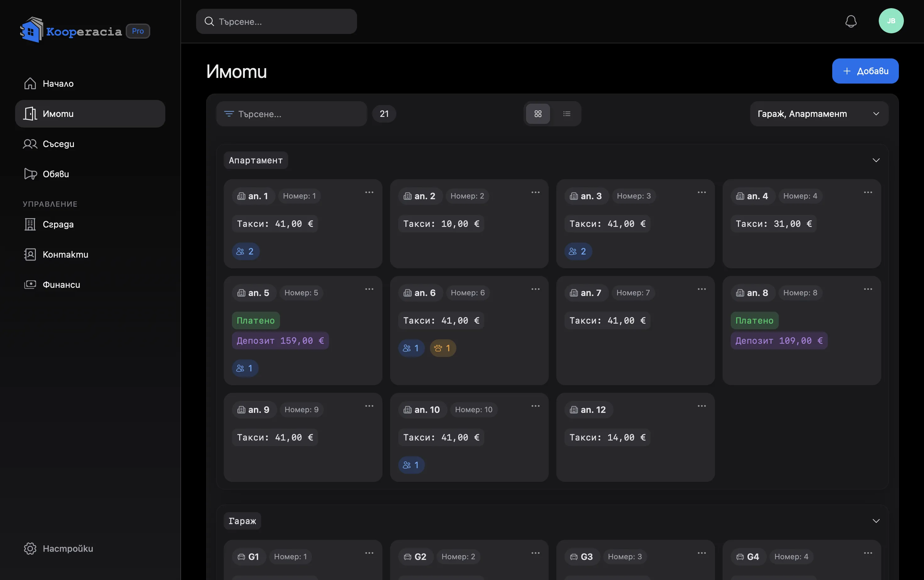Open apartment ап. 9 title chip
924x580 pixels.
(254, 410)
